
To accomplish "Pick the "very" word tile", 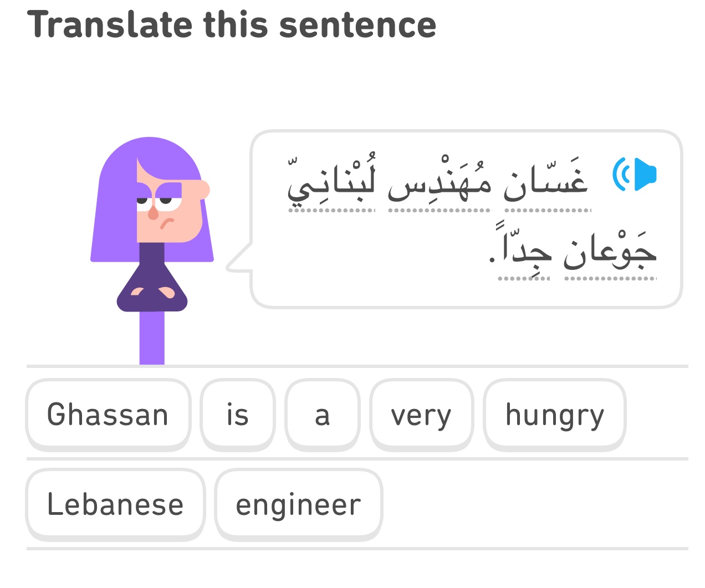I will click(x=421, y=415).
